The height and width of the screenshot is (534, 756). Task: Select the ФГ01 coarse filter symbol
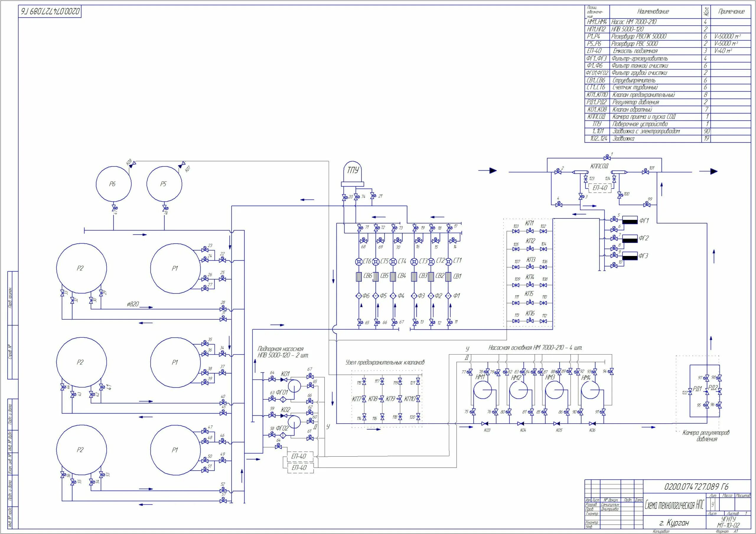click(x=283, y=399)
